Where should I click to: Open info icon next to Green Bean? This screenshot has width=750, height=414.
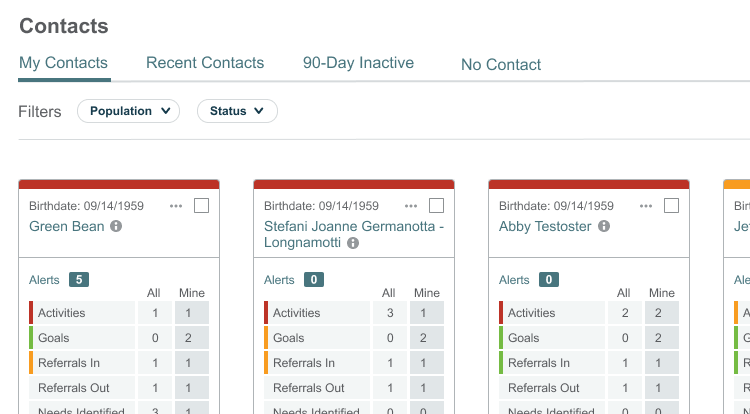[116, 226]
